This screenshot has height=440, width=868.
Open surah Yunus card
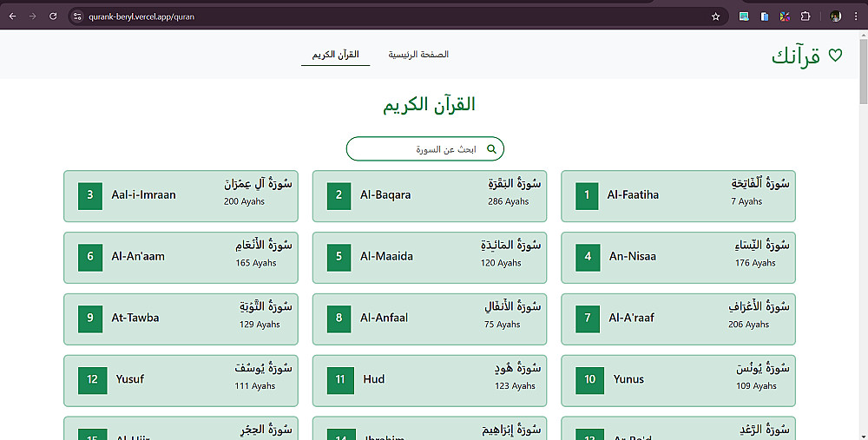pos(678,381)
